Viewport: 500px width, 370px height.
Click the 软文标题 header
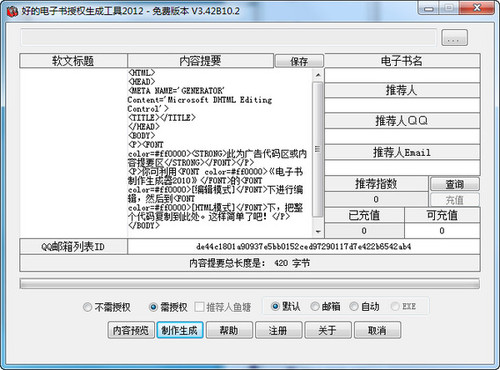[x=73, y=61]
